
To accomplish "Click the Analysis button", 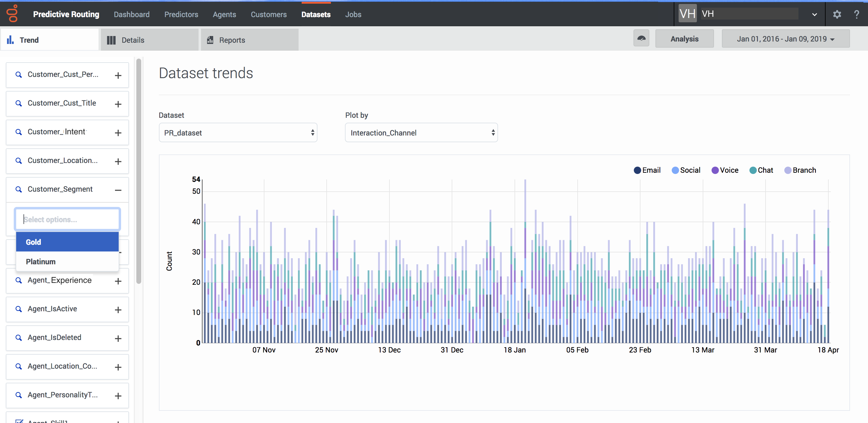I will [x=684, y=39].
